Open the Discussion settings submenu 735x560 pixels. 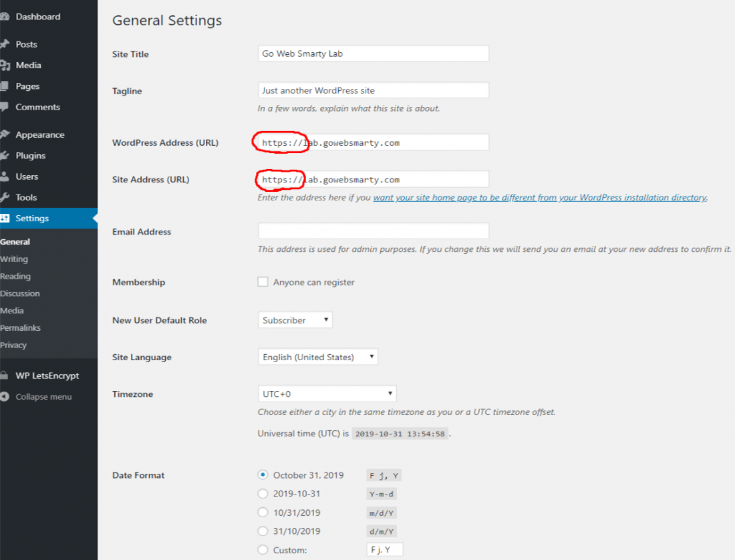(20, 293)
